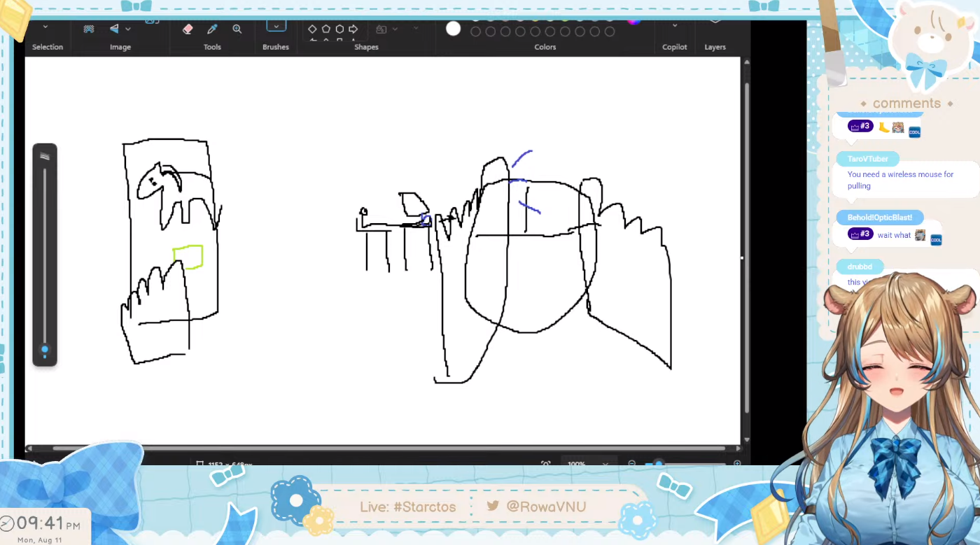Image resolution: width=980 pixels, height=545 pixels.
Task: Select the Magnifier zoom tool
Action: (x=237, y=29)
